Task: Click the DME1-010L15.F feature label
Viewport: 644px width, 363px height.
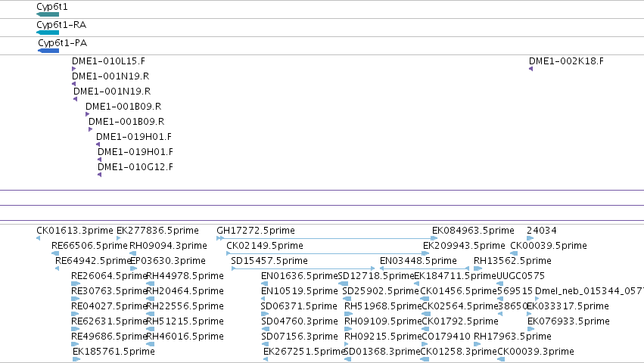Action: coord(108,61)
